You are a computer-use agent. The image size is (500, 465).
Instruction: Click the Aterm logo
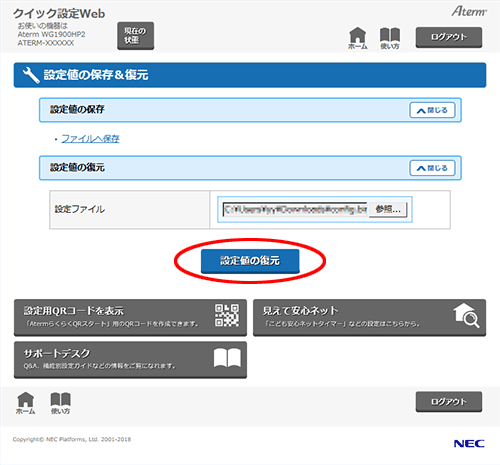(x=469, y=12)
